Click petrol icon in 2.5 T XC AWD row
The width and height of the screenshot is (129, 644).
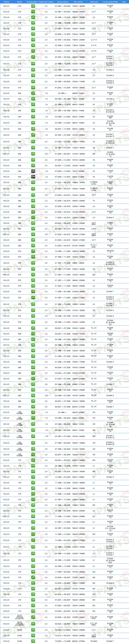pyautogui.click(x=33, y=624)
